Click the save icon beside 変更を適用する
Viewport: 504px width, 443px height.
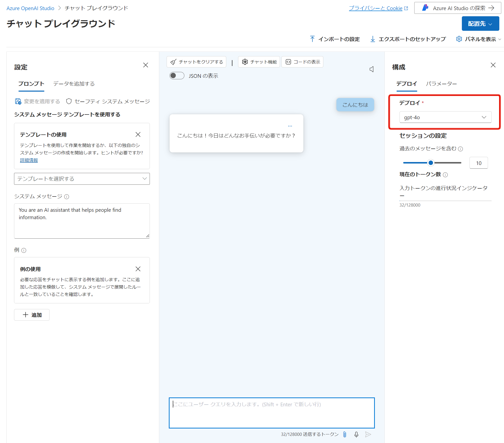[x=18, y=101]
